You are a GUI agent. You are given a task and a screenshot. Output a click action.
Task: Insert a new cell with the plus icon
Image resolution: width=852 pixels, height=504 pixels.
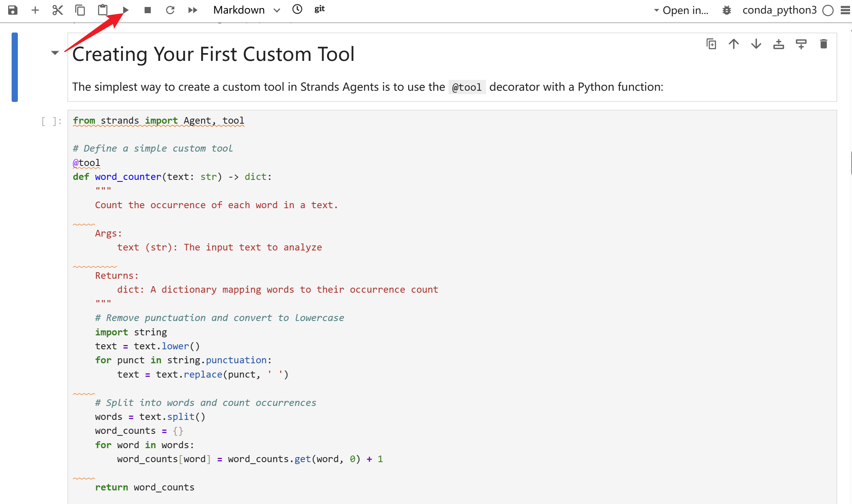click(x=35, y=10)
